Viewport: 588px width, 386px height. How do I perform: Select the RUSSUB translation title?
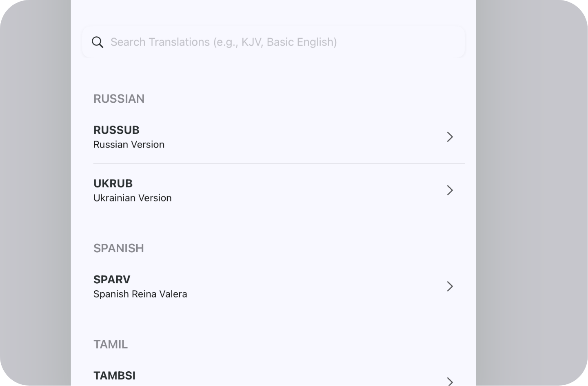[116, 130]
